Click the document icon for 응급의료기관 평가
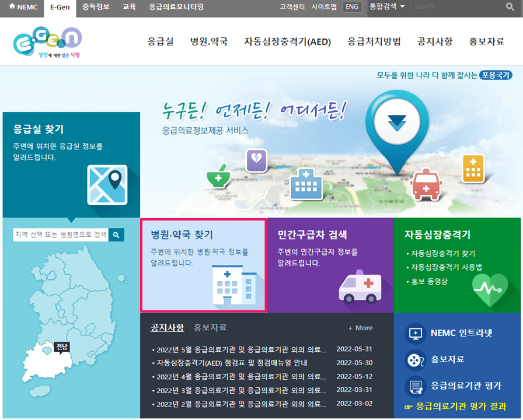This screenshot has width=523, height=420. point(414,387)
